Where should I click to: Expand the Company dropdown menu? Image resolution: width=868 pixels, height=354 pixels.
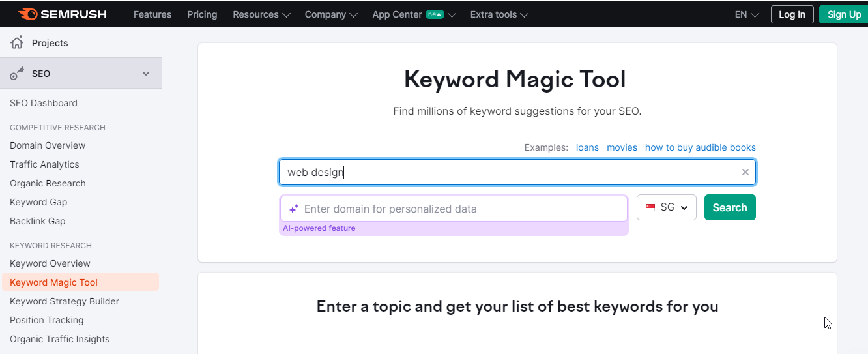[331, 14]
